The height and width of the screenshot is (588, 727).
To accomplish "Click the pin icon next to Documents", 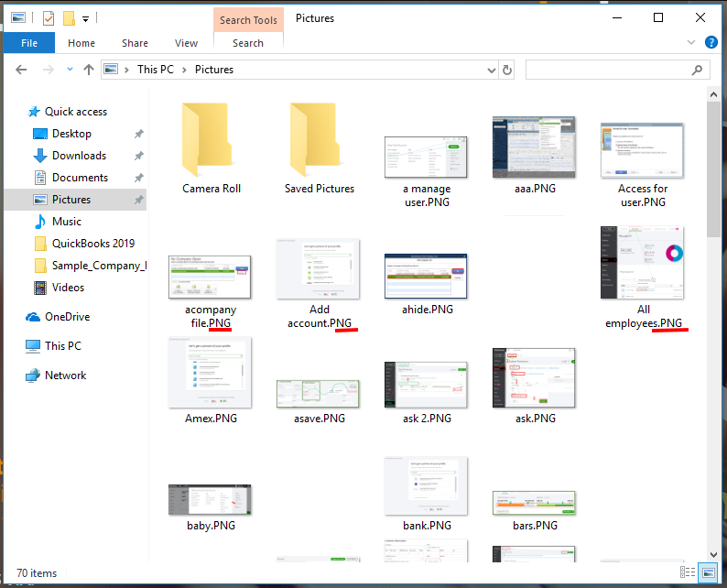I will (x=138, y=178).
